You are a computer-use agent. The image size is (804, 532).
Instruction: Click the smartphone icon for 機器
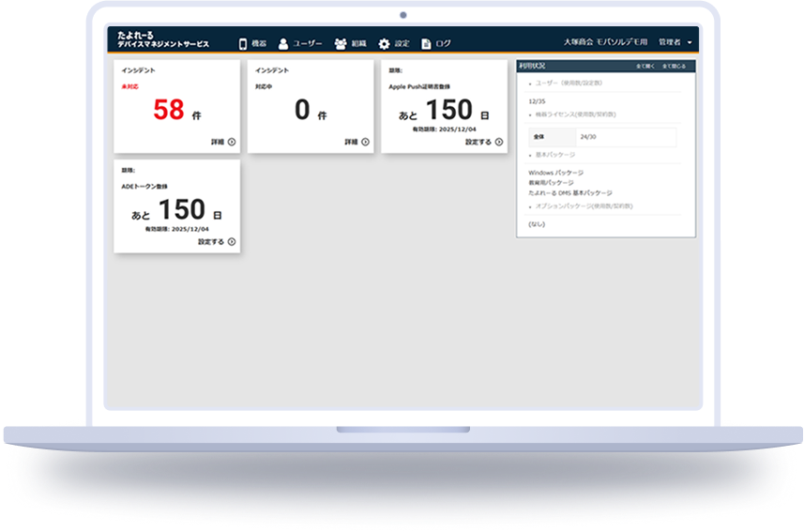pyautogui.click(x=242, y=43)
